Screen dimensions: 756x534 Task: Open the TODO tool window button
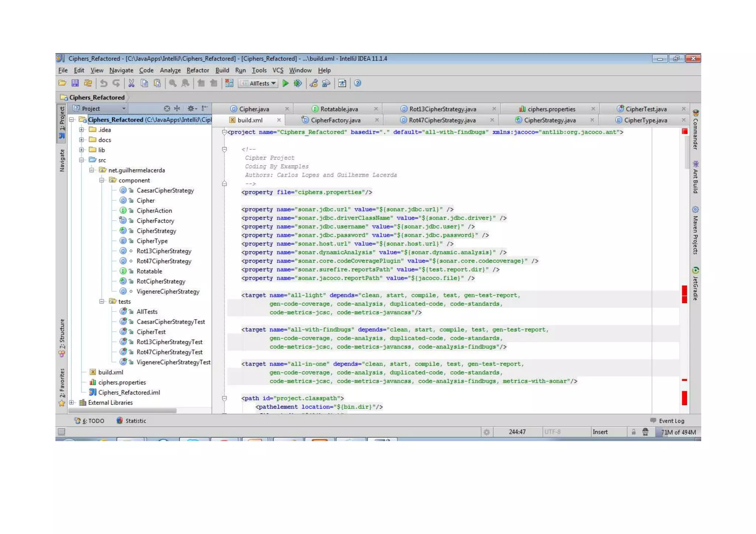coord(90,421)
